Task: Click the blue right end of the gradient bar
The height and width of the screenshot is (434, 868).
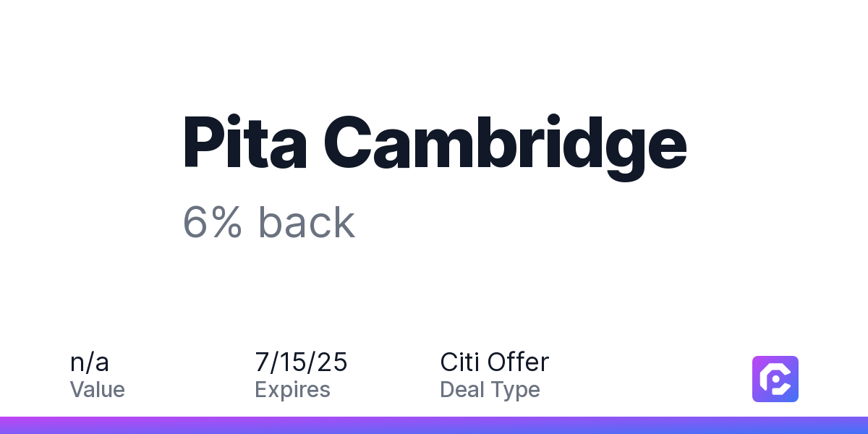Action: [x=846, y=425]
